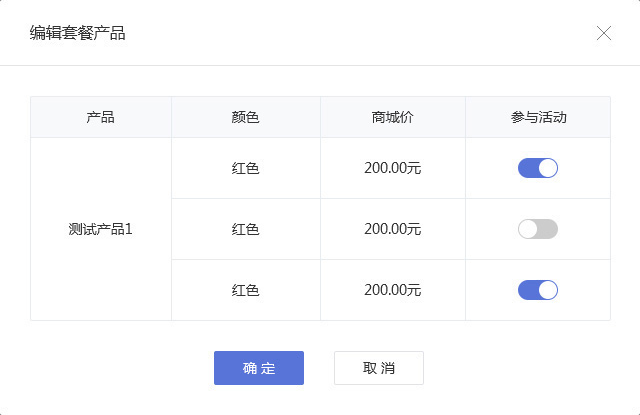Click the second row's 200.00元 price
Image resolution: width=640 pixels, height=415 pixels.
(x=392, y=229)
